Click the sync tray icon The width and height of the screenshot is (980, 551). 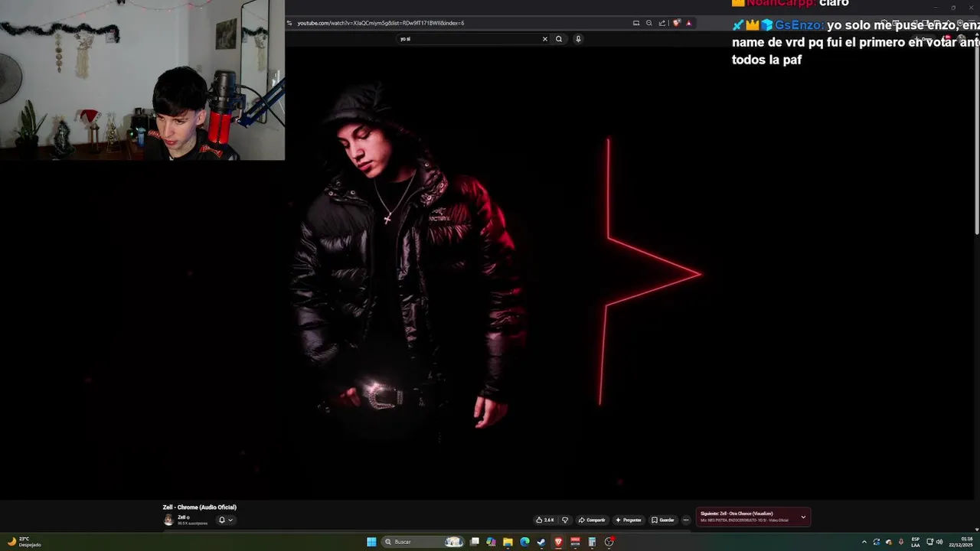coord(877,542)
